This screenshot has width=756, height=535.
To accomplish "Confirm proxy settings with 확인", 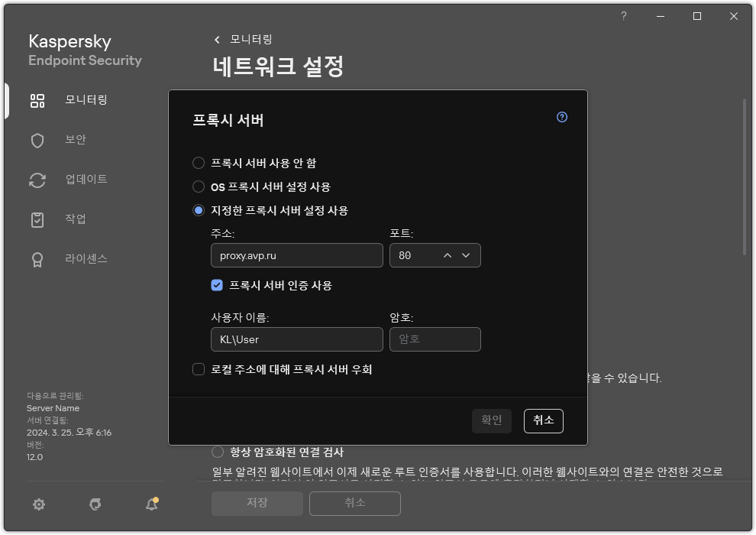I will click(x=491, y=420).
